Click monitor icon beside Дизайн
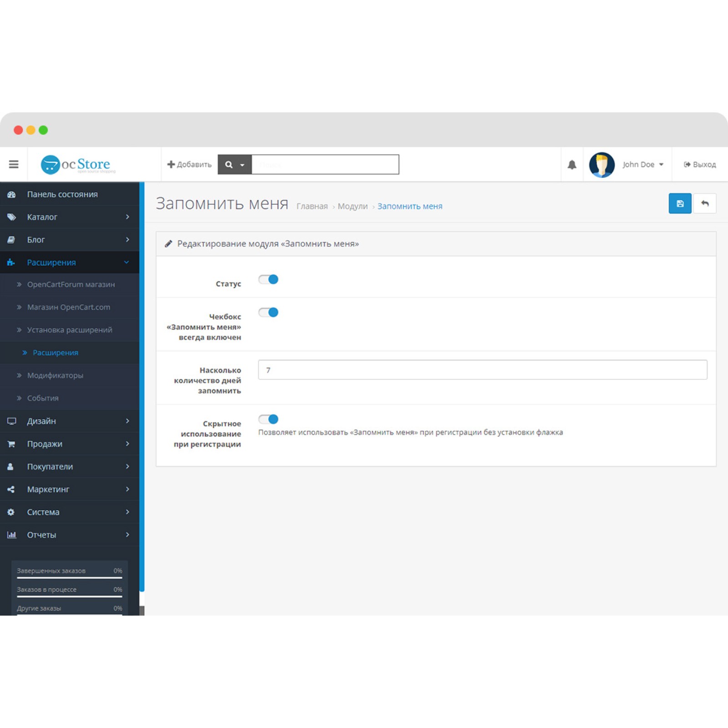This screenshot has height=728, width=728. pyautogui.click(x=11, y=421)
